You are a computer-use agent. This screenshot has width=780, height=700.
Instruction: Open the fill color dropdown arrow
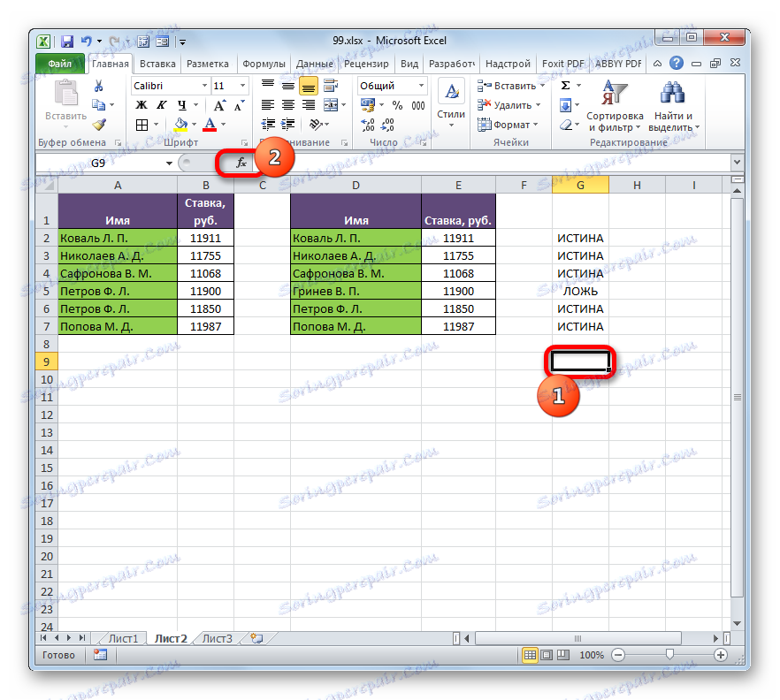[x=193, y=124]
